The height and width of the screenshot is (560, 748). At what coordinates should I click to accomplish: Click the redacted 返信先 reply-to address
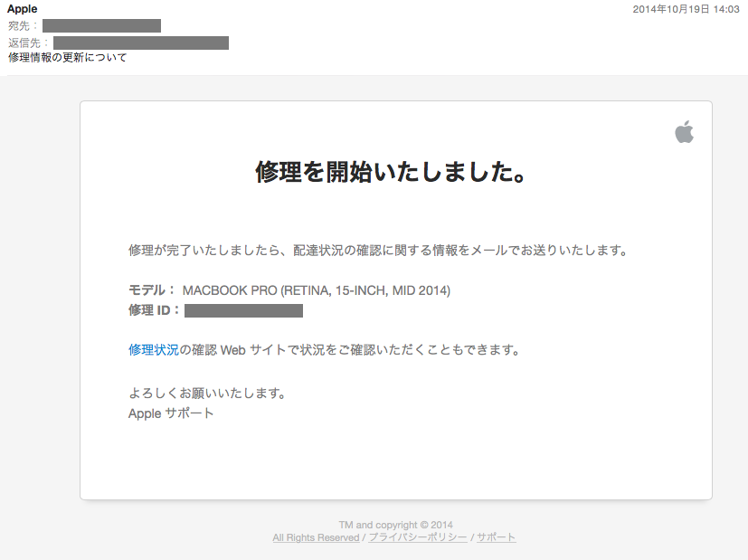point(141,43)
